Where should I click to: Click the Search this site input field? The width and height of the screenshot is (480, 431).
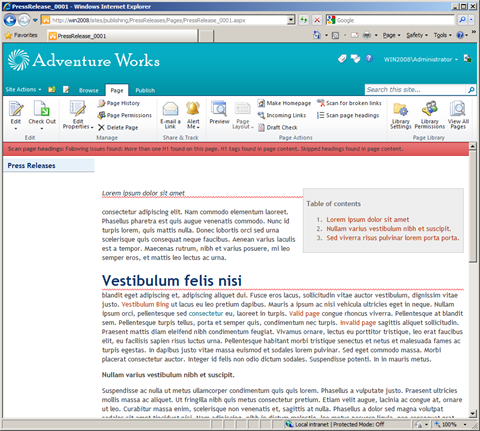coord(415,90)
